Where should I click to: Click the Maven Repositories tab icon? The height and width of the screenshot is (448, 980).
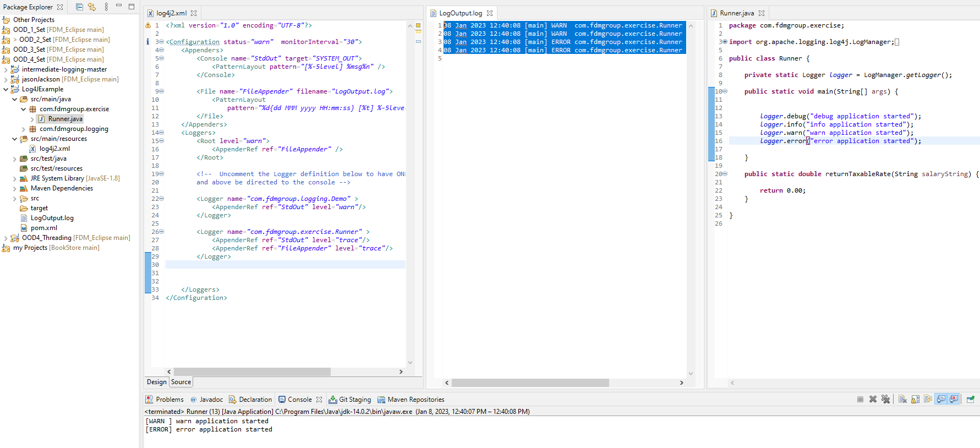381,400
